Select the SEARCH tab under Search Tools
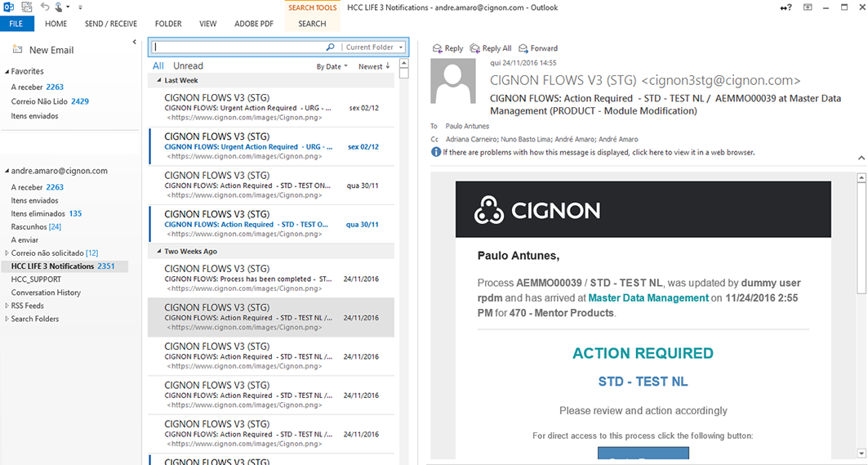Screen dimensions: 868x465 pyautogui.click(x=312, y=24)
